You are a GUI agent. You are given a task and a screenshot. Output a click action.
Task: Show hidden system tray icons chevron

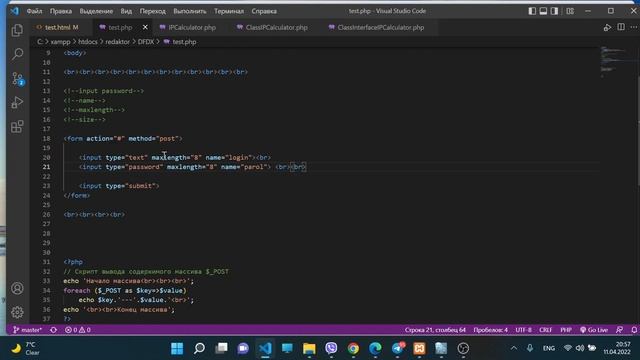[x=514, y=348]
